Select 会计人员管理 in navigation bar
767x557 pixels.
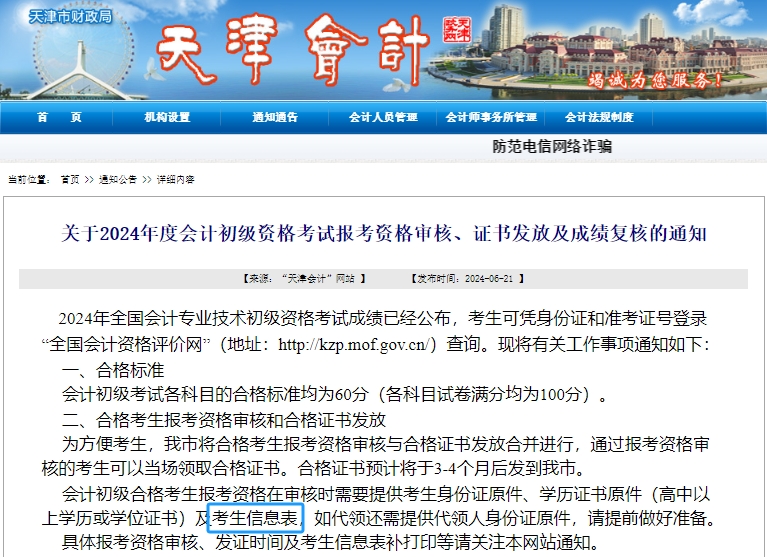pos(383,118)
